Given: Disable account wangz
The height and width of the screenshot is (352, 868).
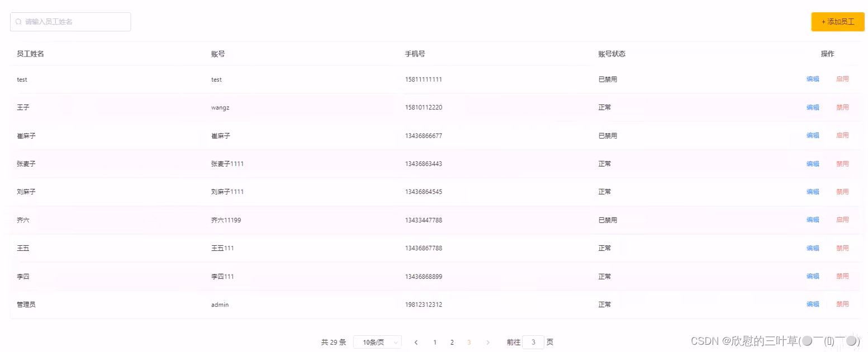Looking at the screenshot, I should [x=842, y=107].
